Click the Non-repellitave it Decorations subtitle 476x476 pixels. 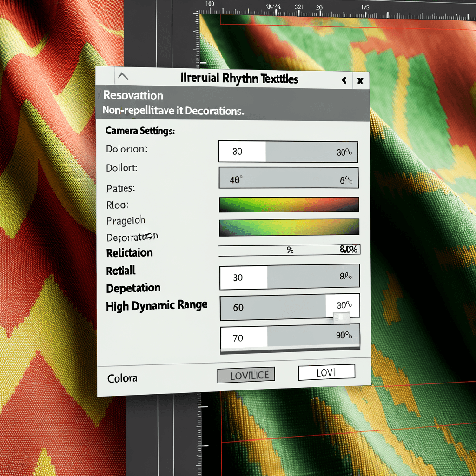(x=173, y=111)
